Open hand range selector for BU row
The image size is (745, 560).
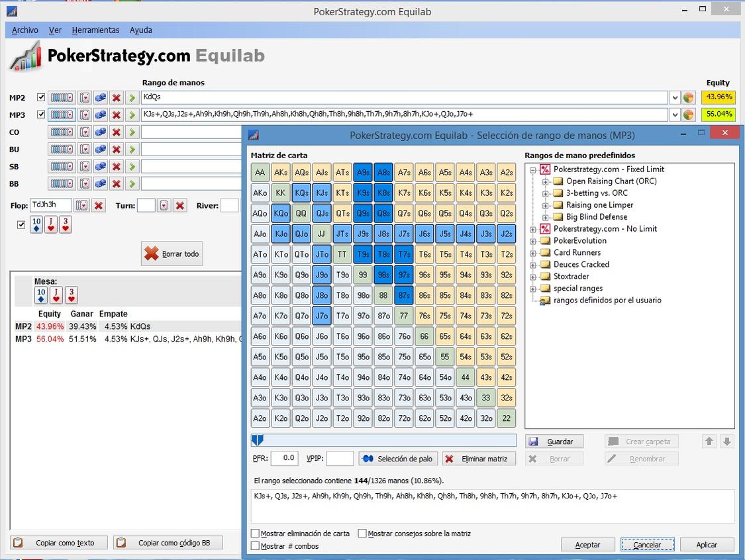click(x=62, y=149)
